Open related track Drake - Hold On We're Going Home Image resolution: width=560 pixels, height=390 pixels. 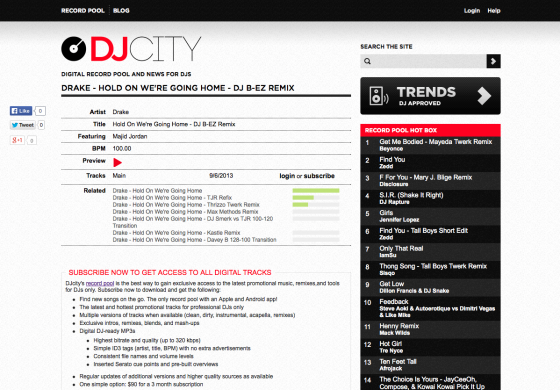tap(157, 191)
